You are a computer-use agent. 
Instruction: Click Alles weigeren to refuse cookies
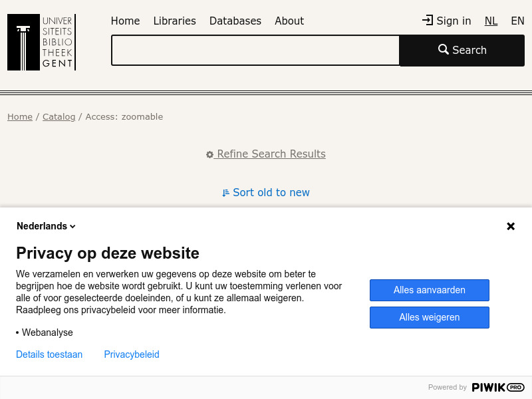tap(429, 317)
